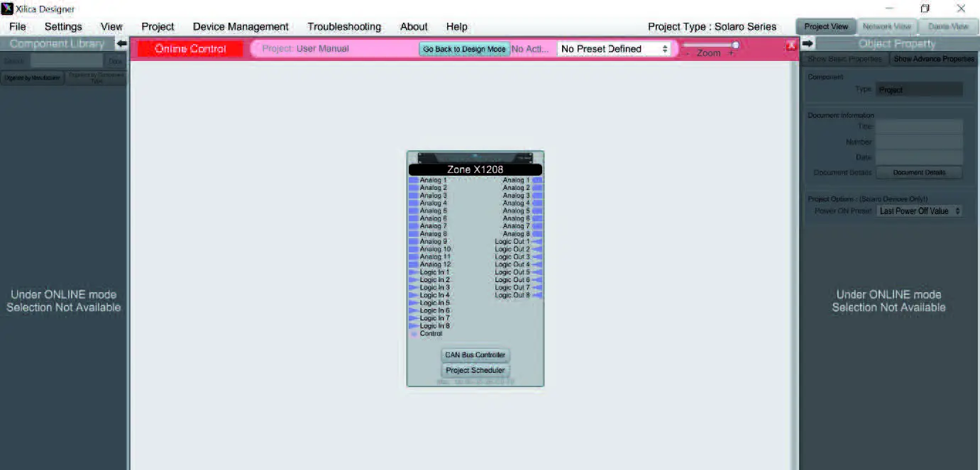Open the CAN Bus Controller button
This screenshot has height=470, width=980.
475,355
